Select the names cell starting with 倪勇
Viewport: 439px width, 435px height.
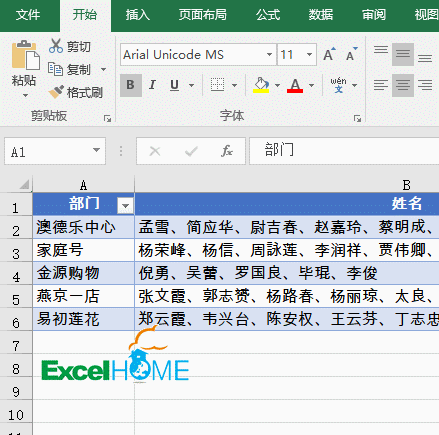pos(287,273)
